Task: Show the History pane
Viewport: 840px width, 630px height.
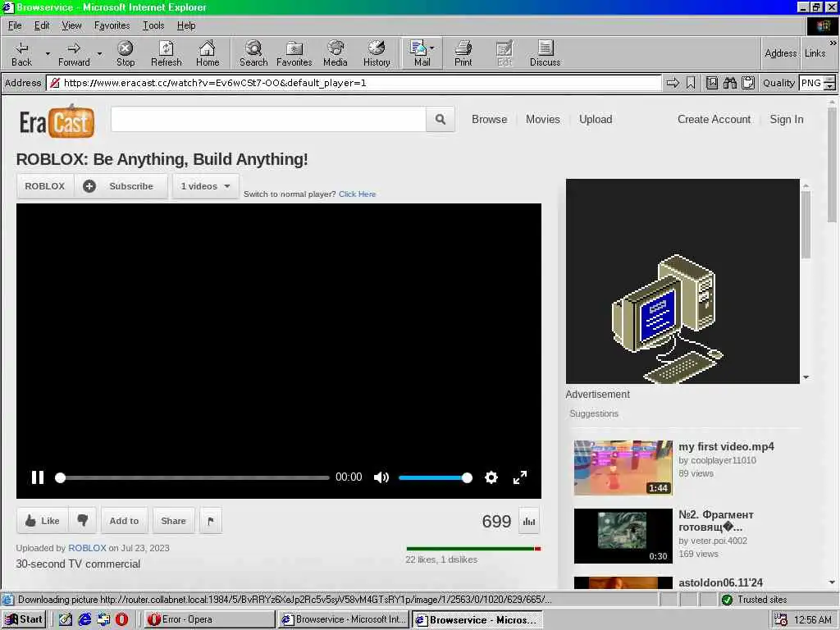Action: click(377, 53)
